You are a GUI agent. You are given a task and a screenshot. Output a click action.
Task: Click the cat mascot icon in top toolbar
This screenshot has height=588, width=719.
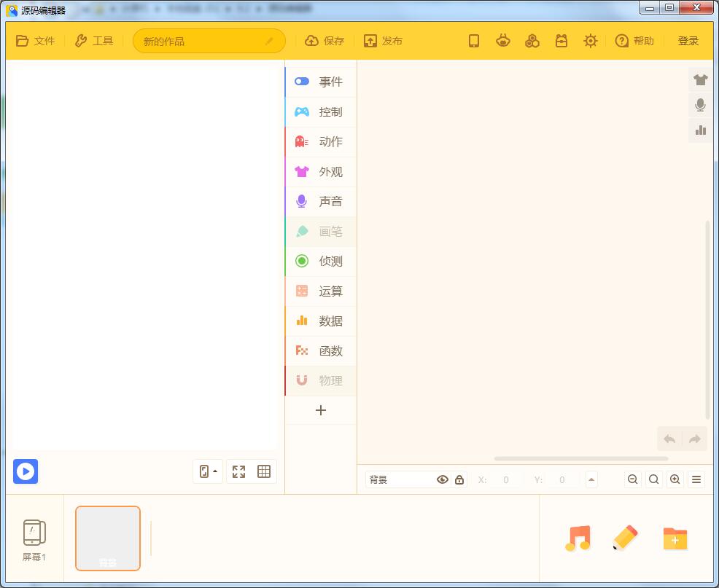point(503,41)
